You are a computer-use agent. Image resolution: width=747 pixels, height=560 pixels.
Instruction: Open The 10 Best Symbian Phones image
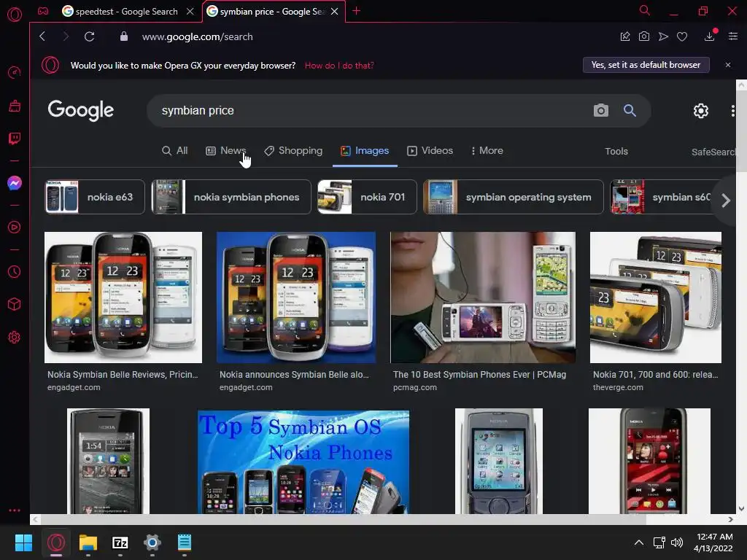click(483, 297)
